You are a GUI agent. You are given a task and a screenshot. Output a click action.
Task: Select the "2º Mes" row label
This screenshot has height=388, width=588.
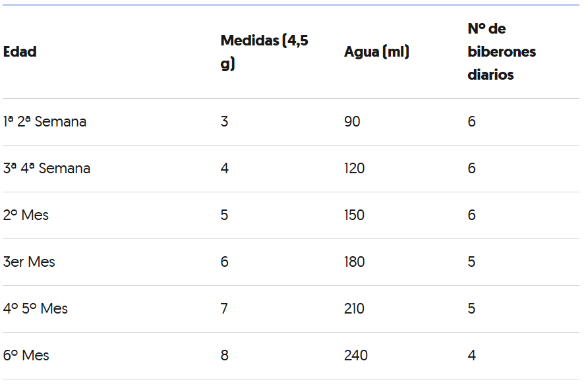click(26, 215)
